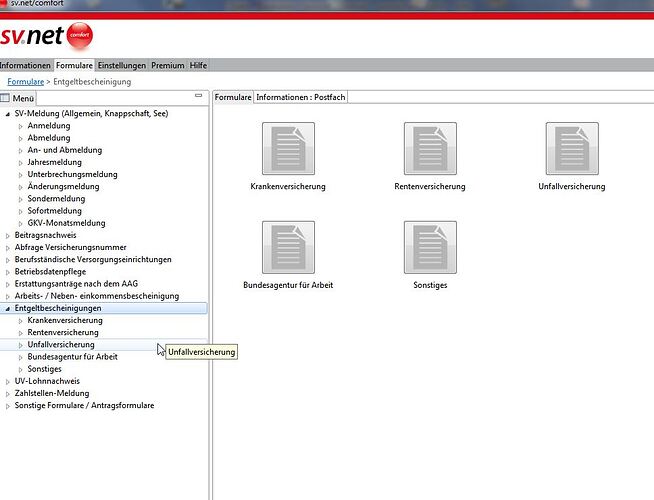Open the Hilfe menu
The width and height of the screenshot is (654, 500).
click(x=198, y=65)
